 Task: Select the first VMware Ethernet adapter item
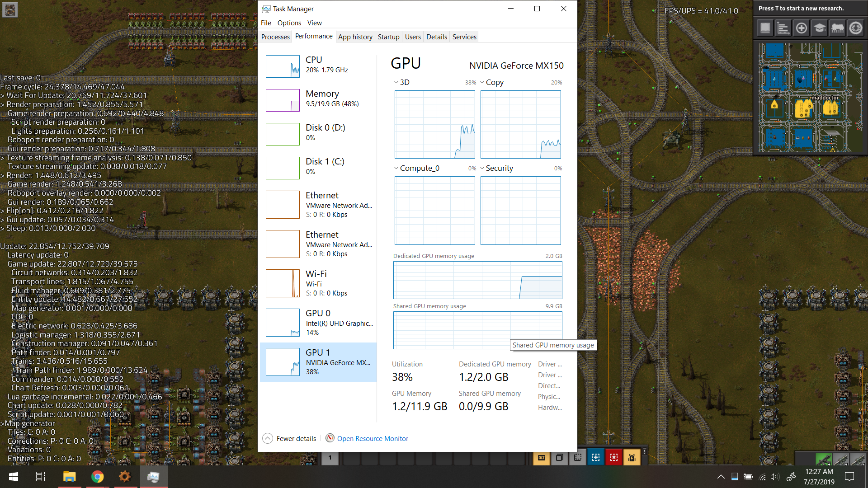pos(318,204)
